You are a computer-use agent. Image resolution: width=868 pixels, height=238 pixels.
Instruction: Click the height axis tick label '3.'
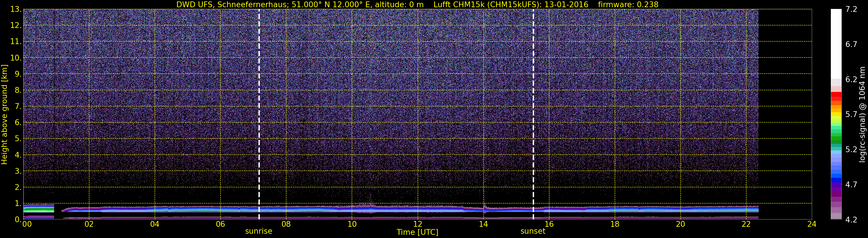tap(18, 171)
